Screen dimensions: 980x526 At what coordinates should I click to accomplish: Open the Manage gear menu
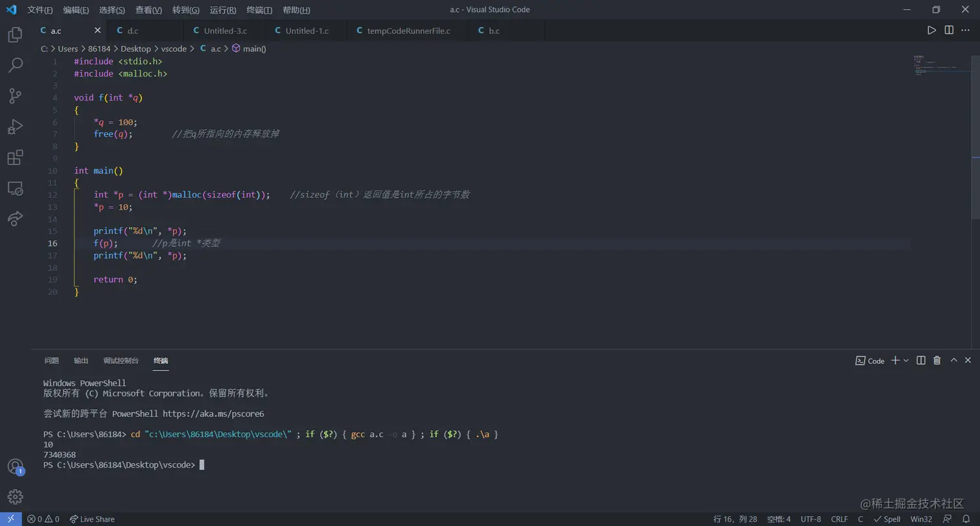coord(15,497)
